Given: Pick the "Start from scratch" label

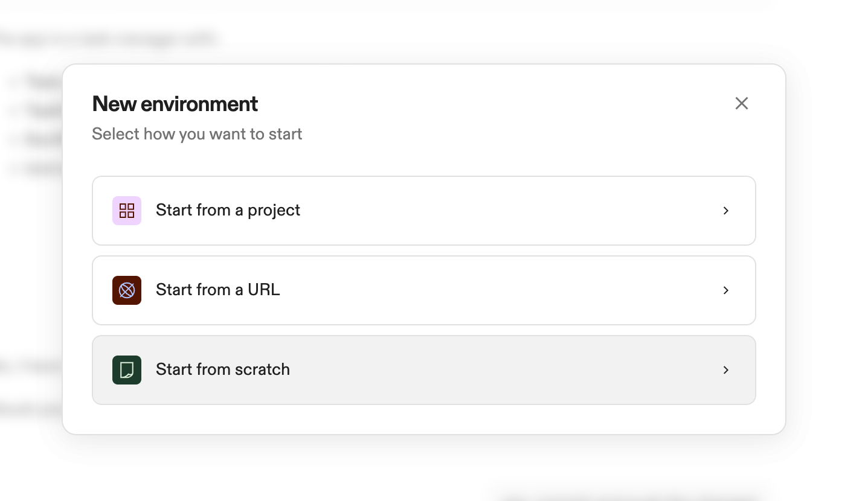Looking at the screenshot, I should (x=222, y=369).
